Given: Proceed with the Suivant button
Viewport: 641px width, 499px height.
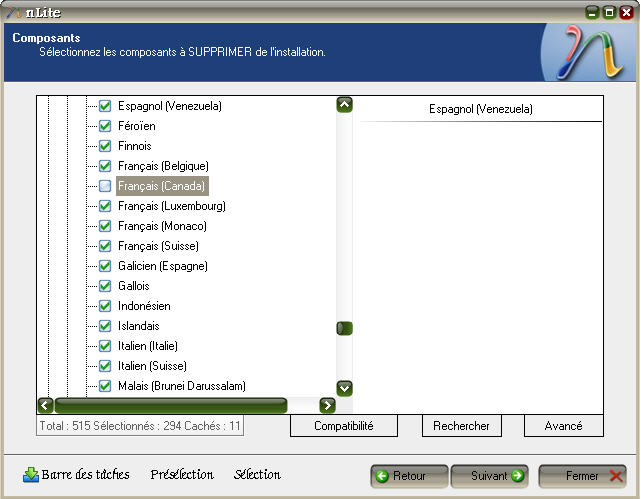Looking at the screenshot, I should [x=490, y=476].
